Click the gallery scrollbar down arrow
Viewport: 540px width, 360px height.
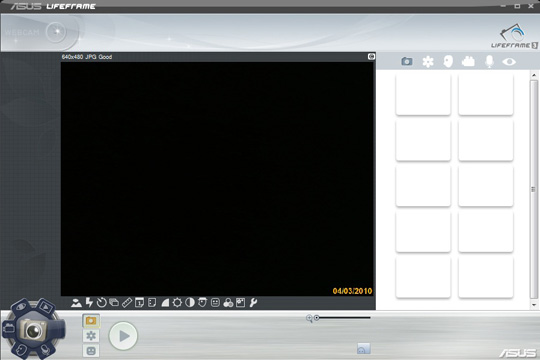534,305
